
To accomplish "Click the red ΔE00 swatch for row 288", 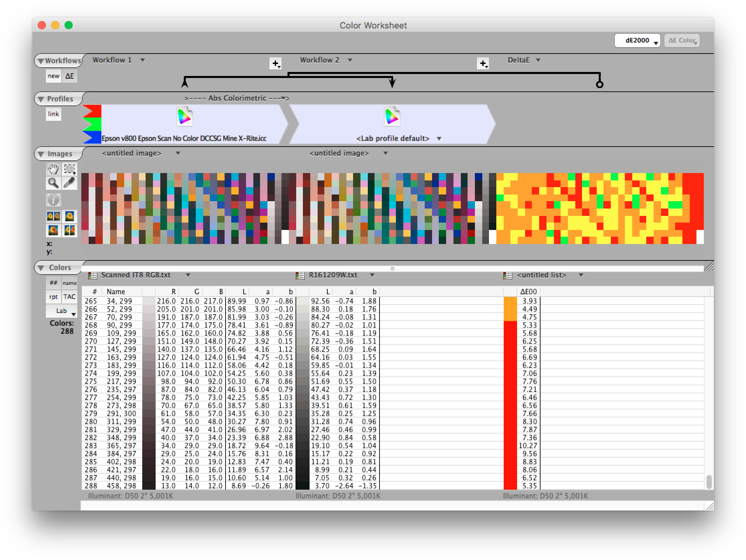I will (x=510, y=486).
